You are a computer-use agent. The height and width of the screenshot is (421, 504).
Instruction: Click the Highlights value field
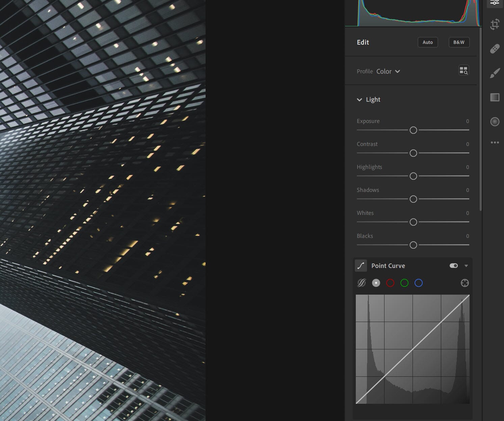468,167
